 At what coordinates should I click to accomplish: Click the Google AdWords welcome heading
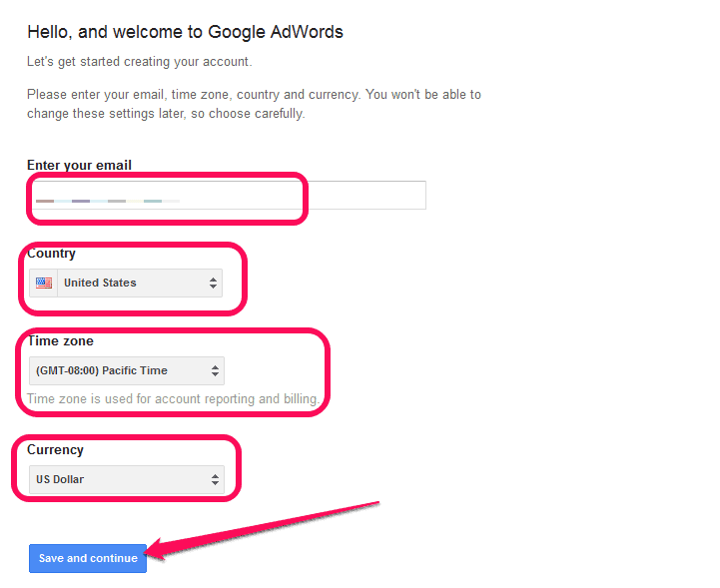[185, 32]
